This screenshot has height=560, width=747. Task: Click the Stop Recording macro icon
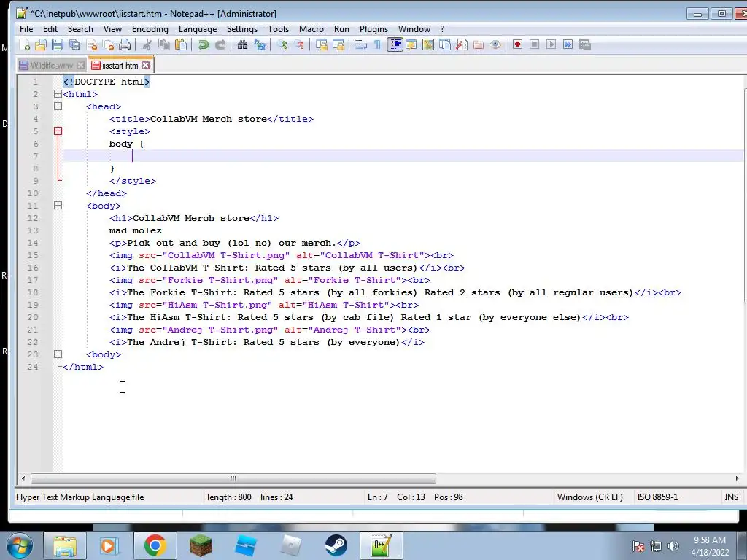pyautogui.click(x=535, y=44)
